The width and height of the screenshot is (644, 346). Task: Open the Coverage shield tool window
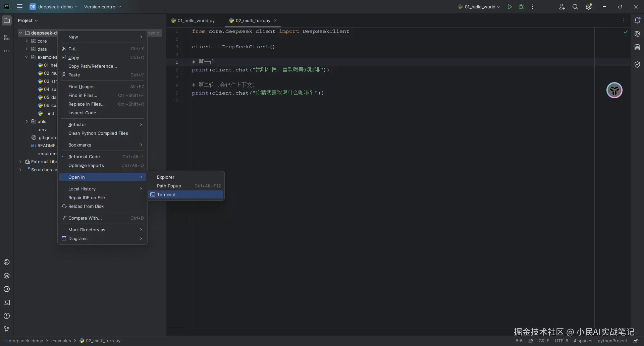(637, 64)
